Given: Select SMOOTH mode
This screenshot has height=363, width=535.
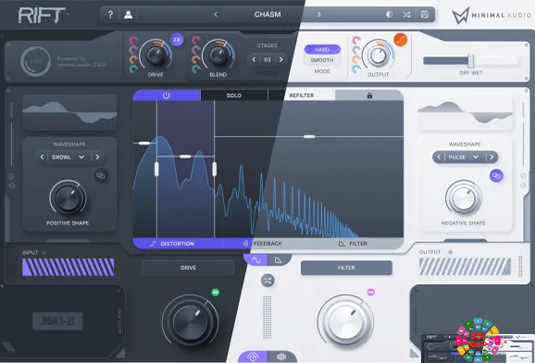Looking at the screenshot, I should [322, 60].
